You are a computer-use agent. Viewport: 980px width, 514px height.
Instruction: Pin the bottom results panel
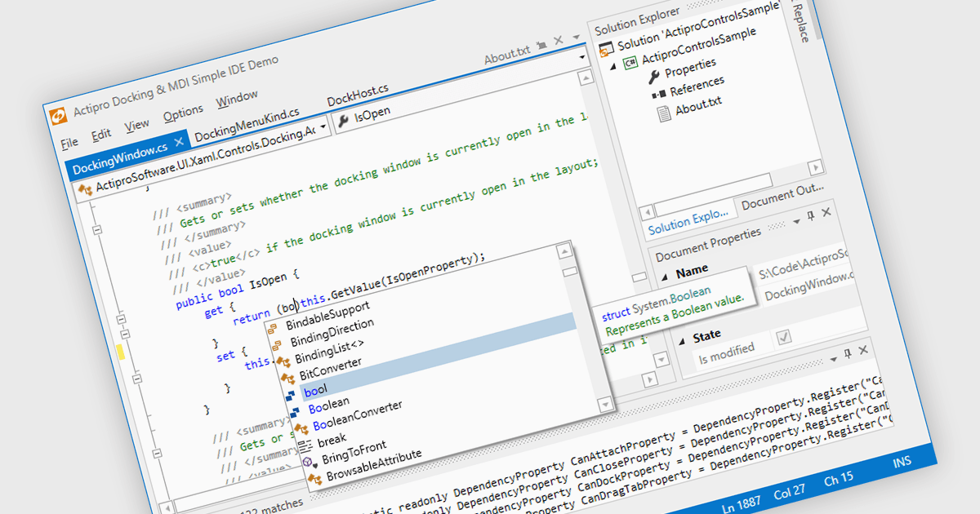click(x=849, y=353)
